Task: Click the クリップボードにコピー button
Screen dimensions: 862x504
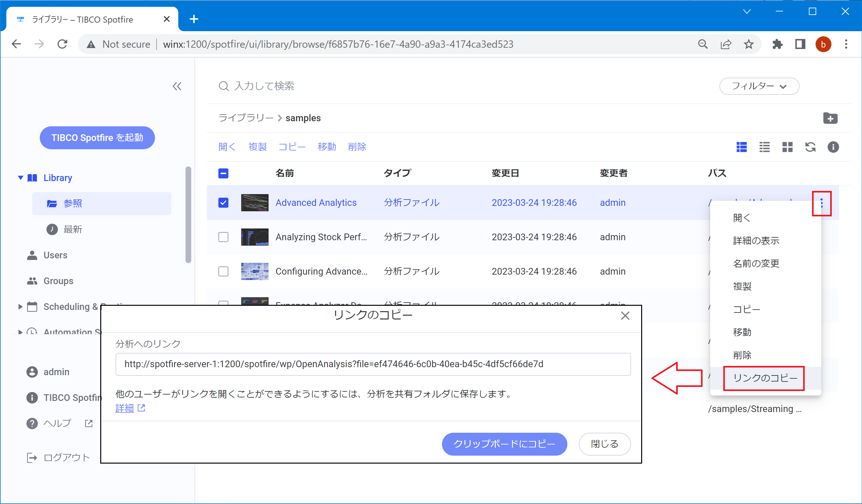Action: click(504, 444)
